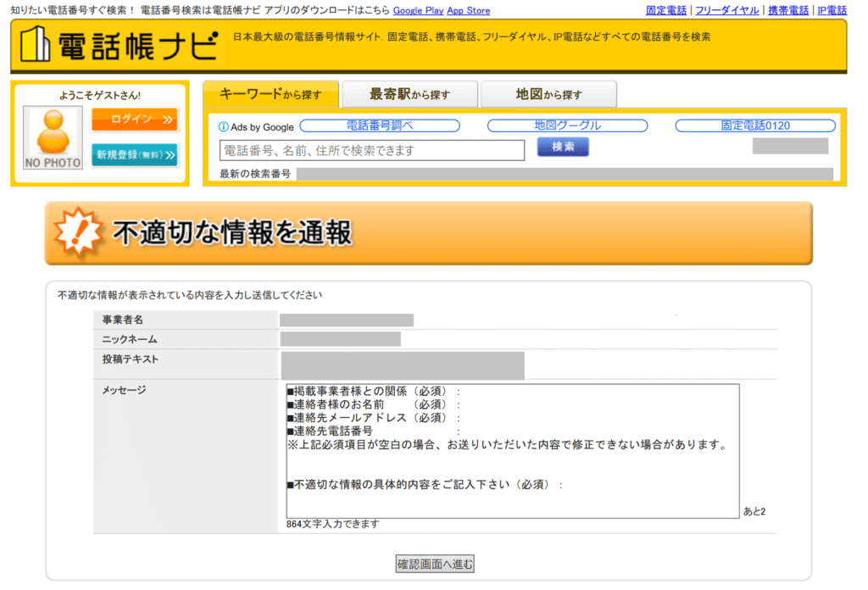Click the 固定電話0120 ad link
The height and width of the screenshot is (590, 868).
coord(755,125)
